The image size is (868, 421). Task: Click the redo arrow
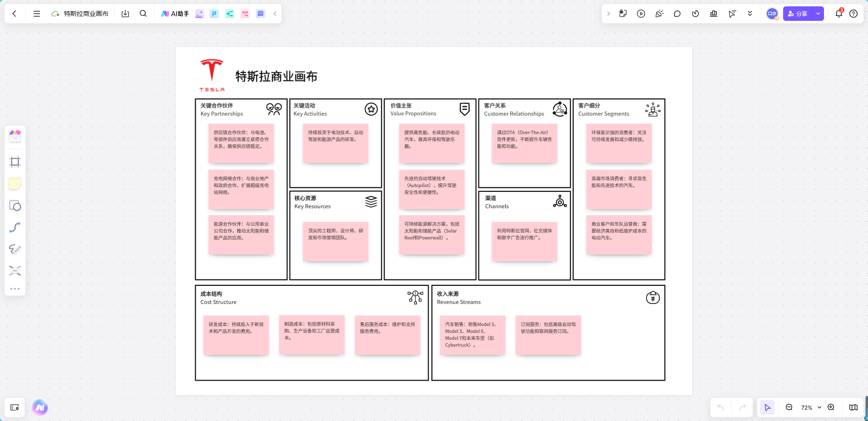click(742, 407)
